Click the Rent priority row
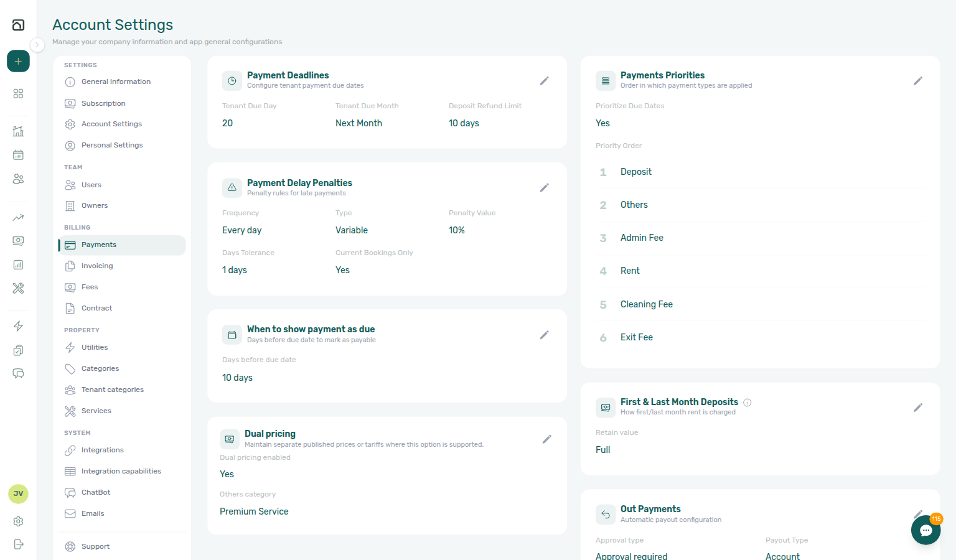This screenshot has height=560, width=956. pyautogui.click(x=760, y=271)
